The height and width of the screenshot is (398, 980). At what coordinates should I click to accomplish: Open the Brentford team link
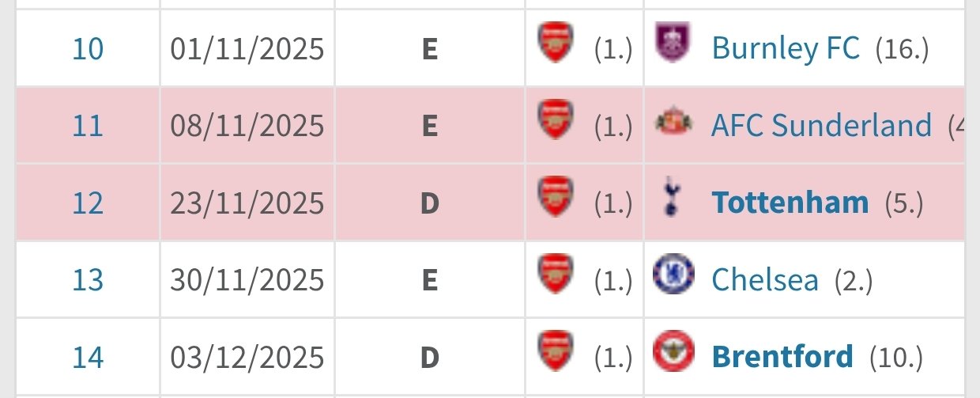782,358
